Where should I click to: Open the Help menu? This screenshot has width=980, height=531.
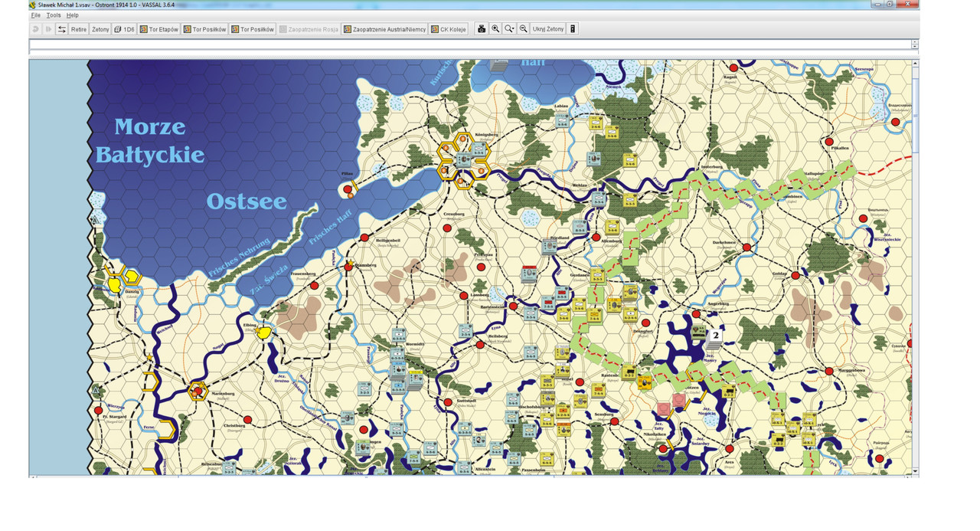tap(72, 15)
